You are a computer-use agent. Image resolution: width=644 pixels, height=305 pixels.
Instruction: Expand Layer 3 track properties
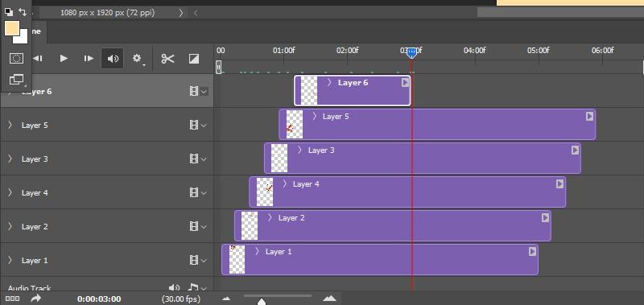[x=10, y=159]
